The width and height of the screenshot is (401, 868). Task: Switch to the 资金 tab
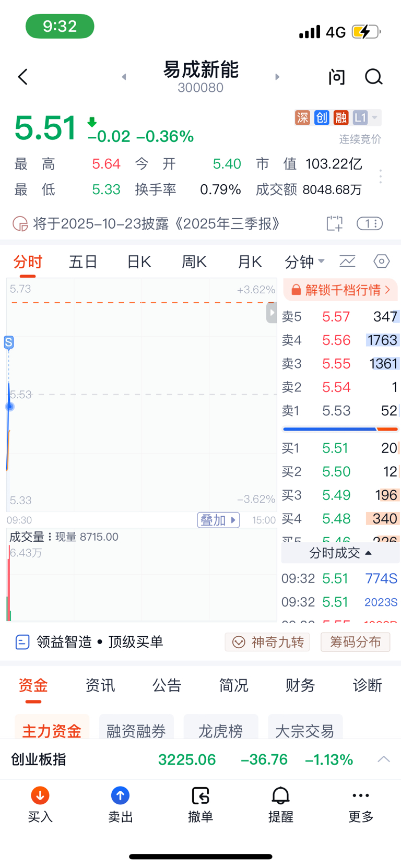tap(33, 685)
